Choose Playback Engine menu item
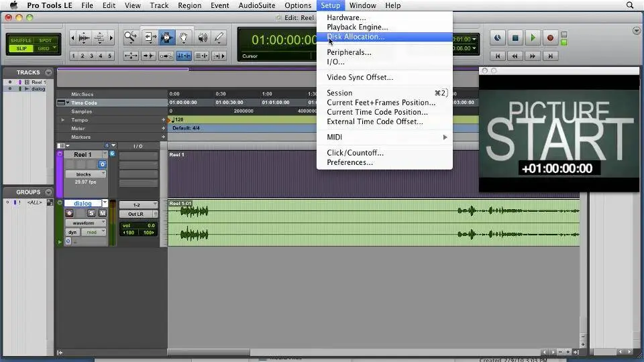This screenshot has height=362, width=644. pyautogui.click(x=384, y=27)
